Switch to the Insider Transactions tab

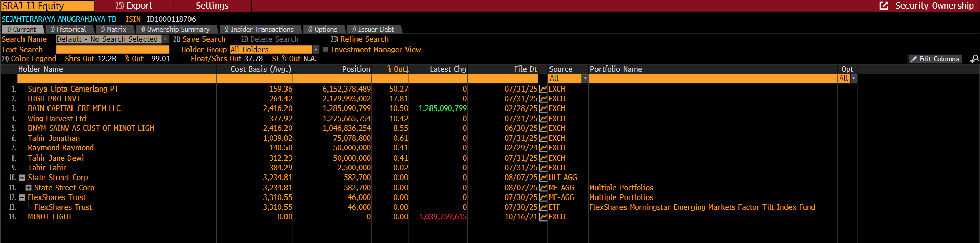(259, 30)
